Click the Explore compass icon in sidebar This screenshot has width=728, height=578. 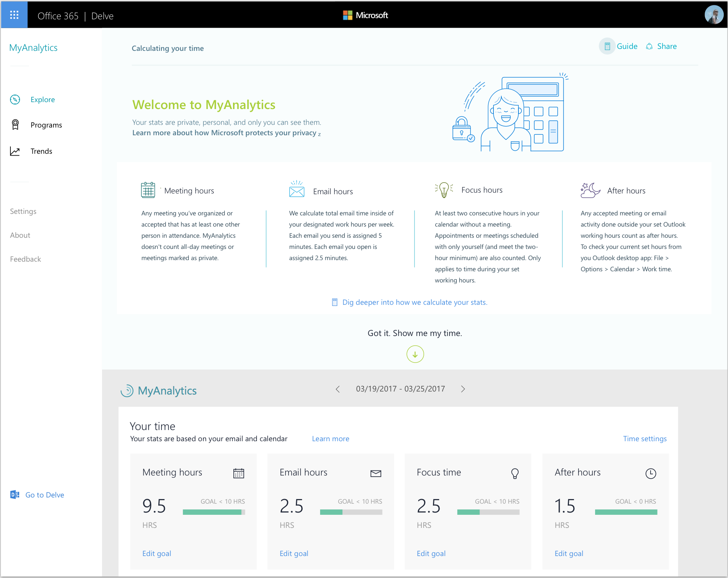(15, 99)
